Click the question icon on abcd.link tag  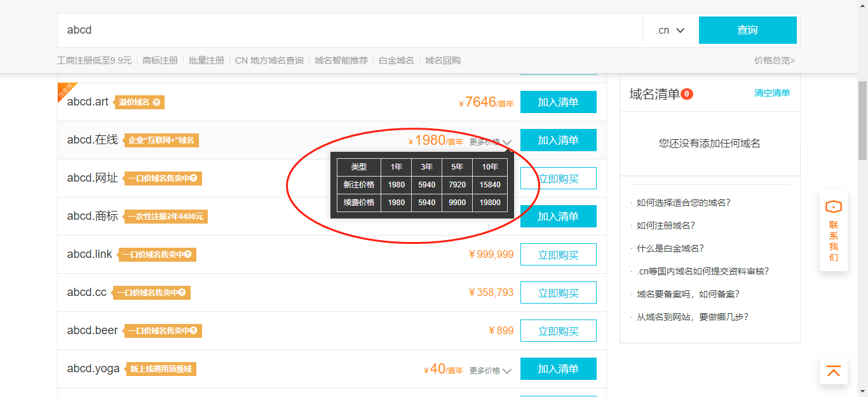pos(188,255)
